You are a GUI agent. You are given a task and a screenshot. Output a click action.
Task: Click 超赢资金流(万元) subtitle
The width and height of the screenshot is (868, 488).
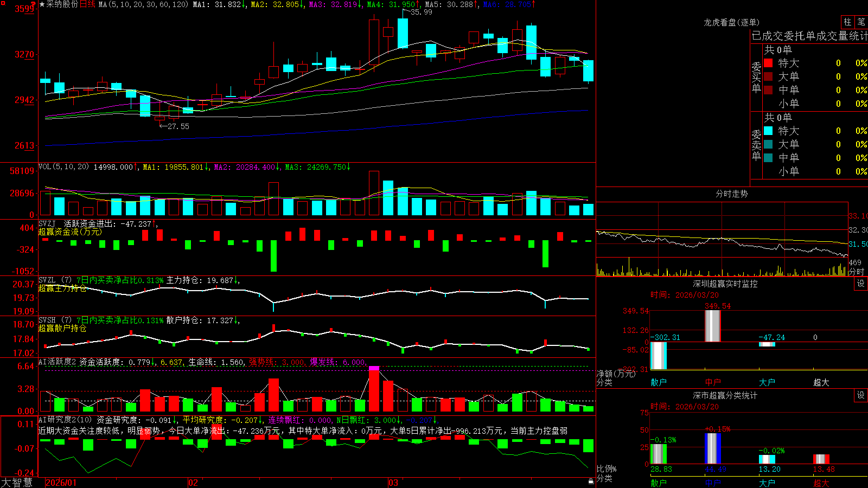pyautogui.click(x=70, y=232)
